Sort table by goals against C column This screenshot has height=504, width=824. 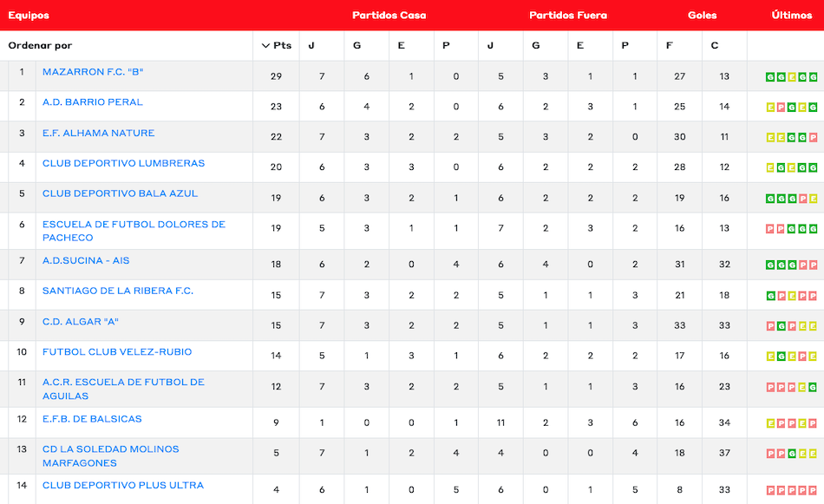pos(715,46)
